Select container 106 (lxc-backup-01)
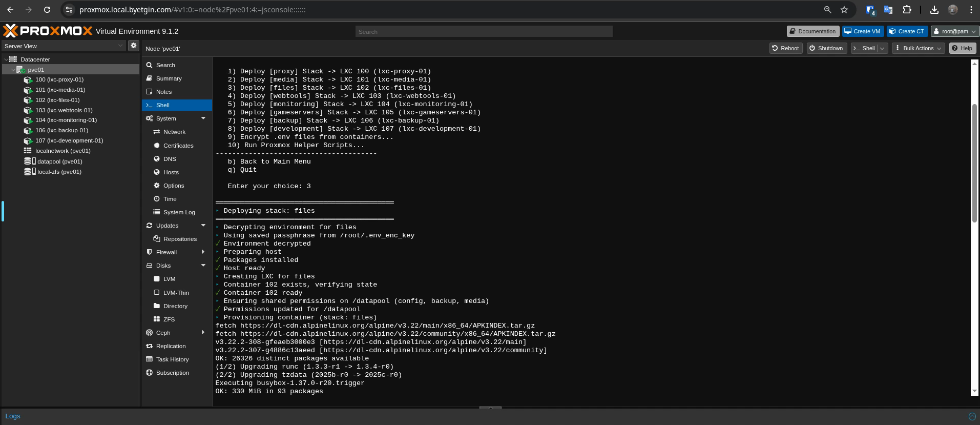Image resolution: width=980 pixels, height=425 pixels. coord(61,130)
